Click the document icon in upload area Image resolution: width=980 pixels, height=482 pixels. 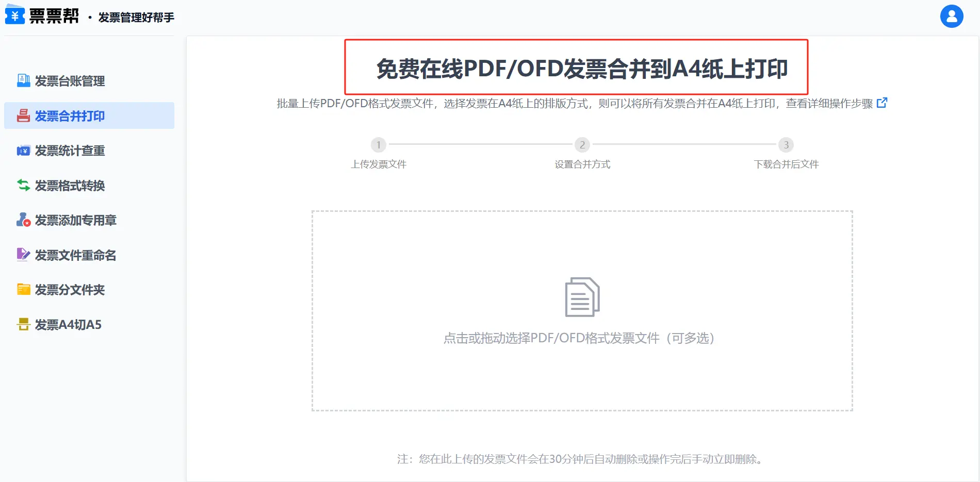(582, 297)
